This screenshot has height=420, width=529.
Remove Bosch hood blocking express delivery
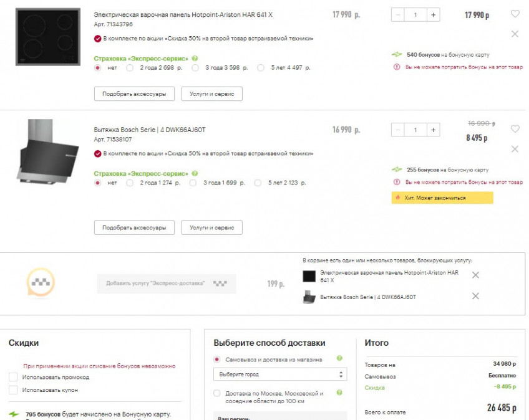click(x=475, y=297)
